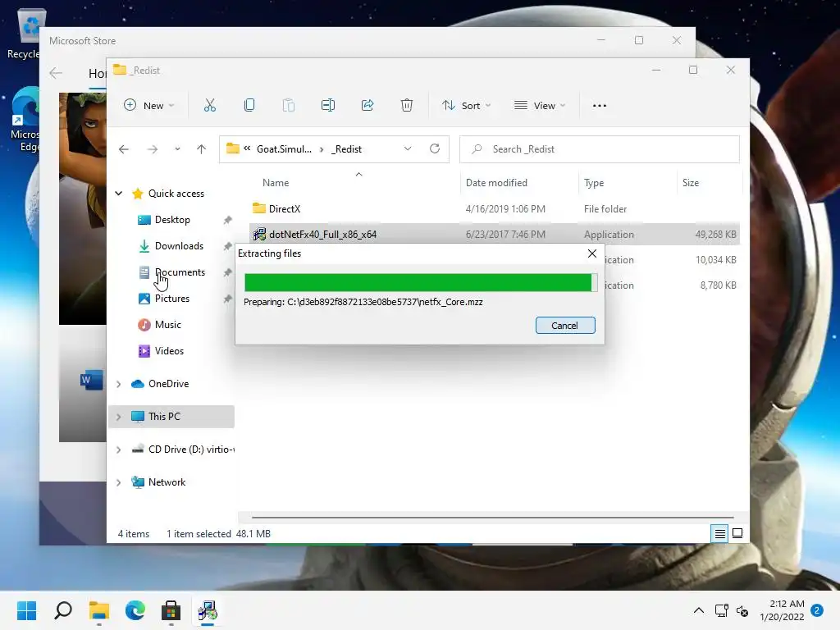
Task: Launch Microsoft Edge from taskbar
Action: tap(135, 610)
